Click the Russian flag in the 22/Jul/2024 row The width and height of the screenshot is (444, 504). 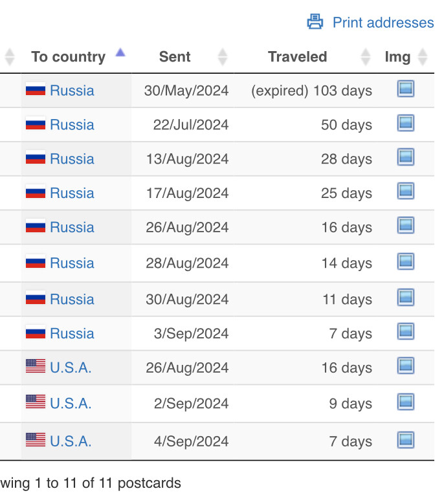(36, 124)
